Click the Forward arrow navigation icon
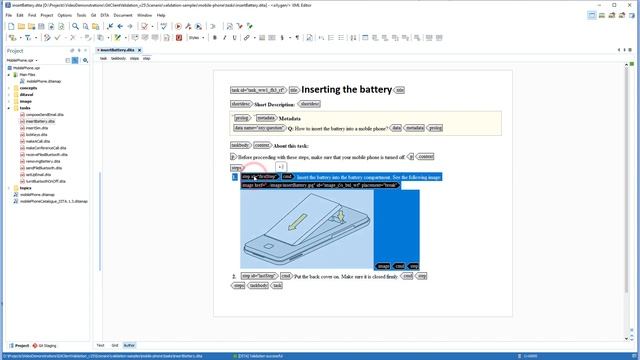Viewport: 640px width, 360px height. click(x=130, y=26)
